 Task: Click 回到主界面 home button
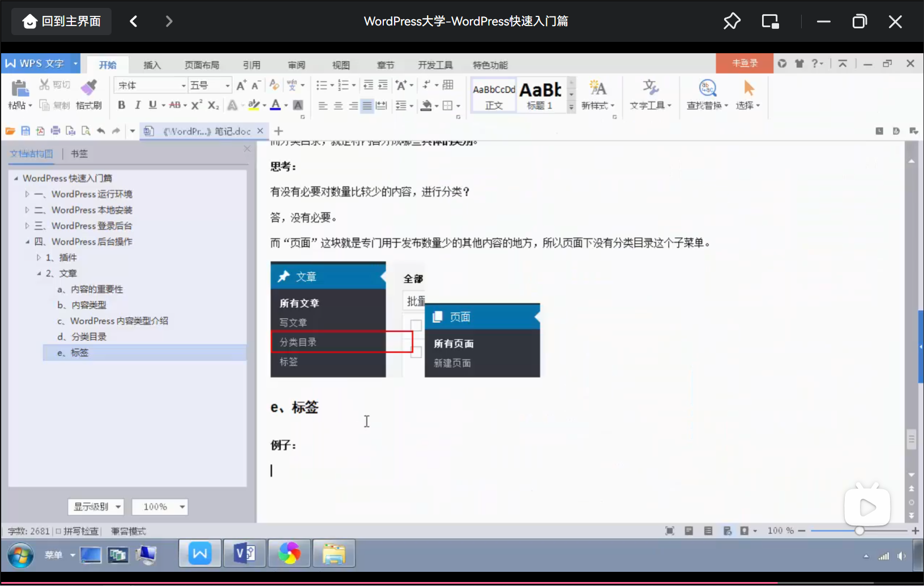61,22
